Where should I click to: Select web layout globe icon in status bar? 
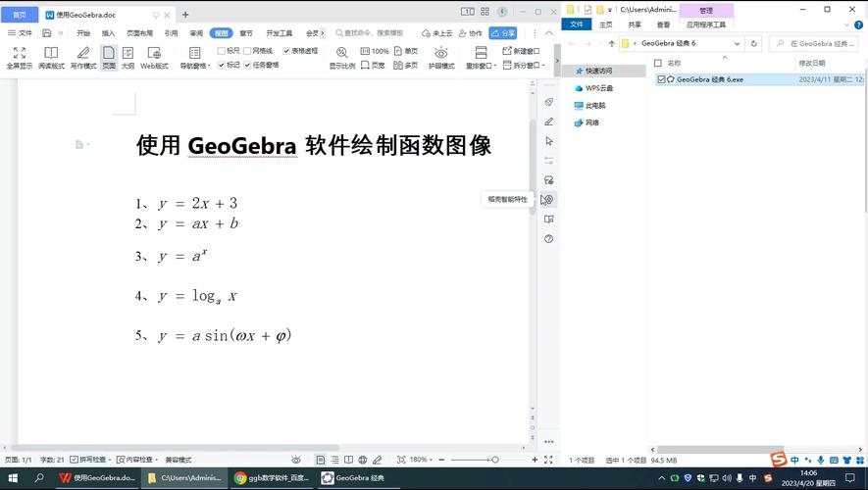point(363,460)
